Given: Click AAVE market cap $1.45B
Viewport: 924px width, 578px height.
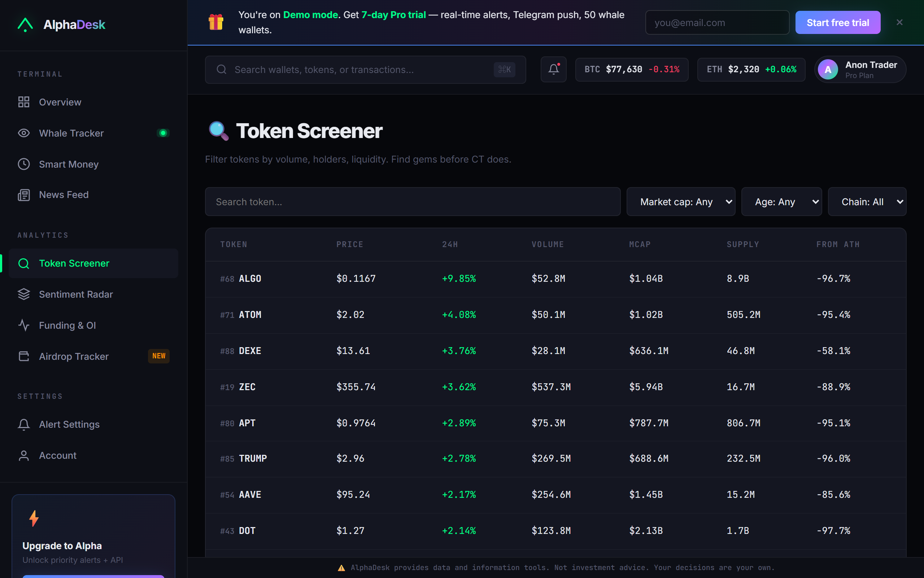Looking at the screenshot, I should [646, 495].
